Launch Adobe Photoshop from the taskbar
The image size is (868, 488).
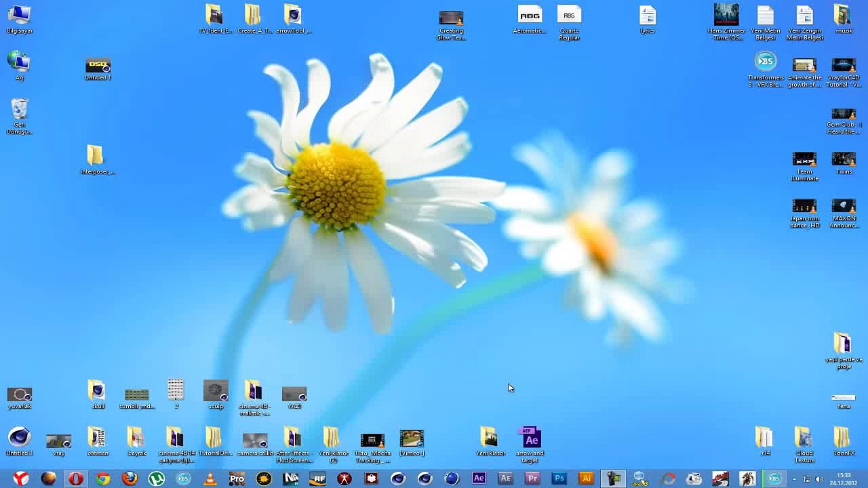point(559,479)
